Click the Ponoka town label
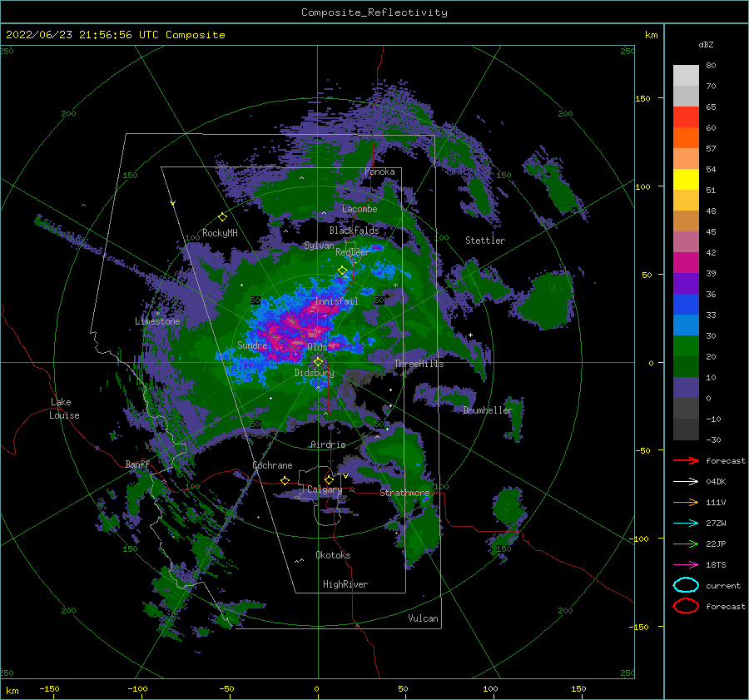The height and width of the screenshot is (700, 749). point(379,171)
